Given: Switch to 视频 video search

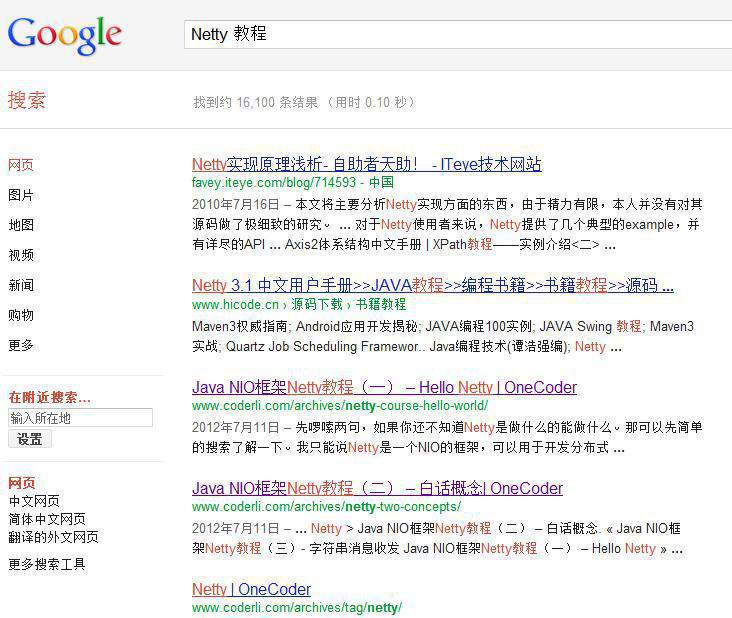Looking at the screenshot, I should 21,255.
